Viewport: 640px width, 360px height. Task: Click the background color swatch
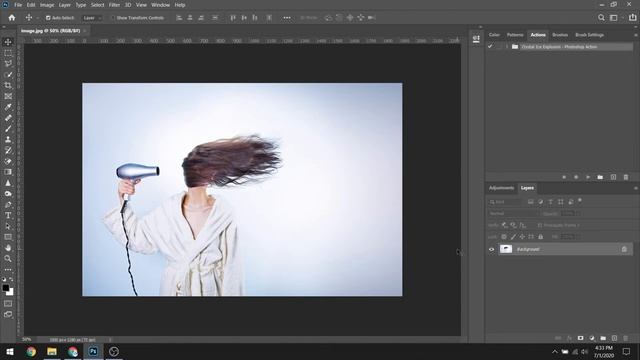click(x=11, y=293)
